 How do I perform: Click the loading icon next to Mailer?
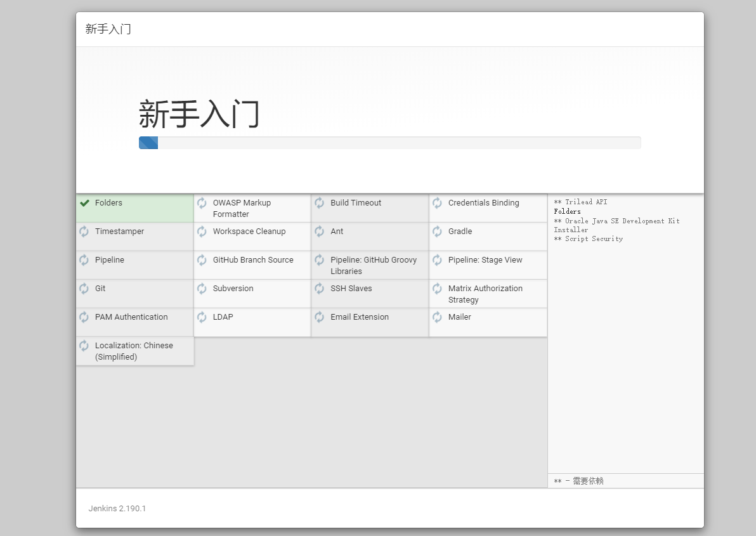(x=437, y=317)
